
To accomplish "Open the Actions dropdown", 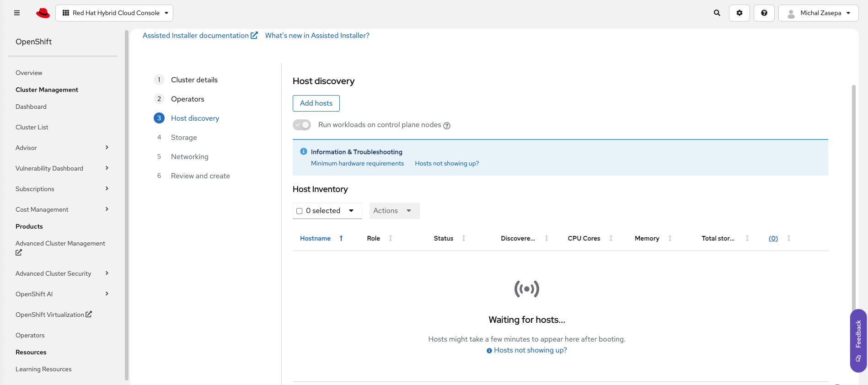I will [394, 211].
